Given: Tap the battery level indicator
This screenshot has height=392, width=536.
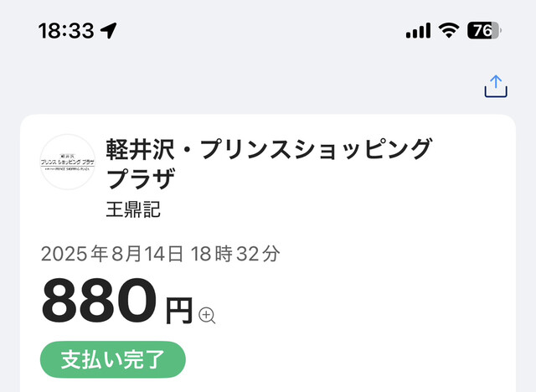Looking at the screenshot, I should click(x=484, y=31).
